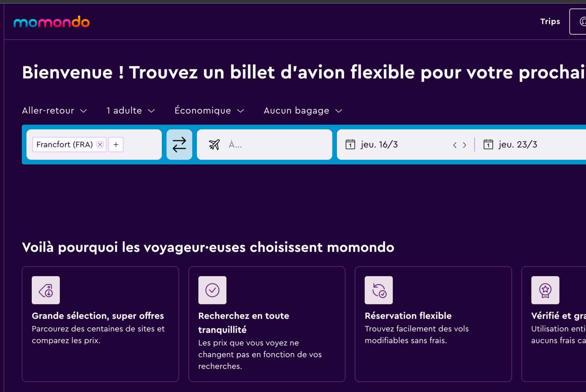Click the refresh icon above Réservation flexible
Viewport: 586px width, 392px height.
(x=379, y=290)
